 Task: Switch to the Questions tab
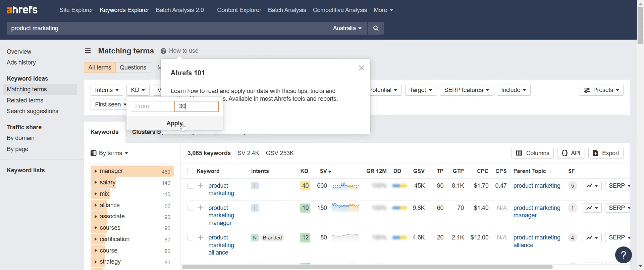(x=133, y=67)
